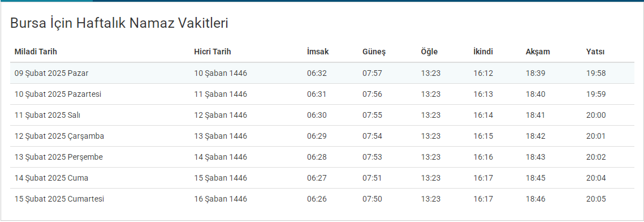Click the Miladi Tarih column header
Viewport: 644px width, 222px height.
click(x=36, y=52)
